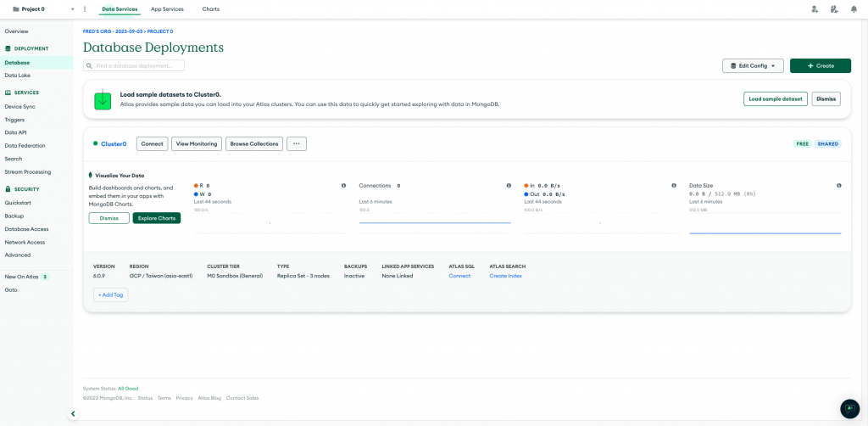
Task: Click the Cluster0 Connect button
Action: pyautogui.click(x=153, y=143)
